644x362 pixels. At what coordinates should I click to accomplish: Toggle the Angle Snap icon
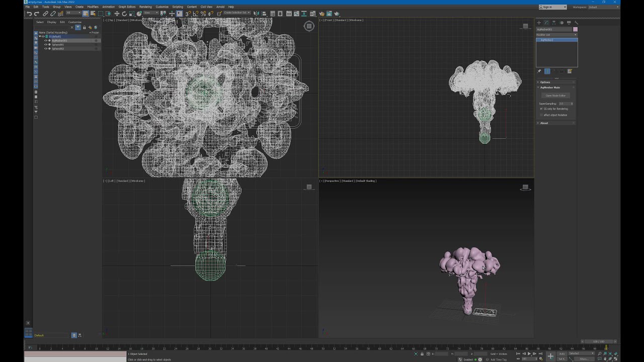[x=196, y=14]
